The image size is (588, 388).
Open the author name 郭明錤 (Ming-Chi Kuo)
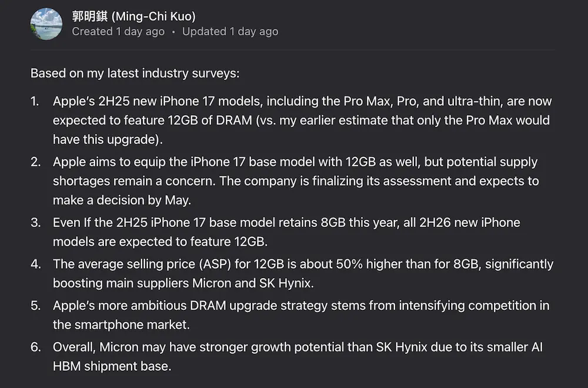coord(133,16)
